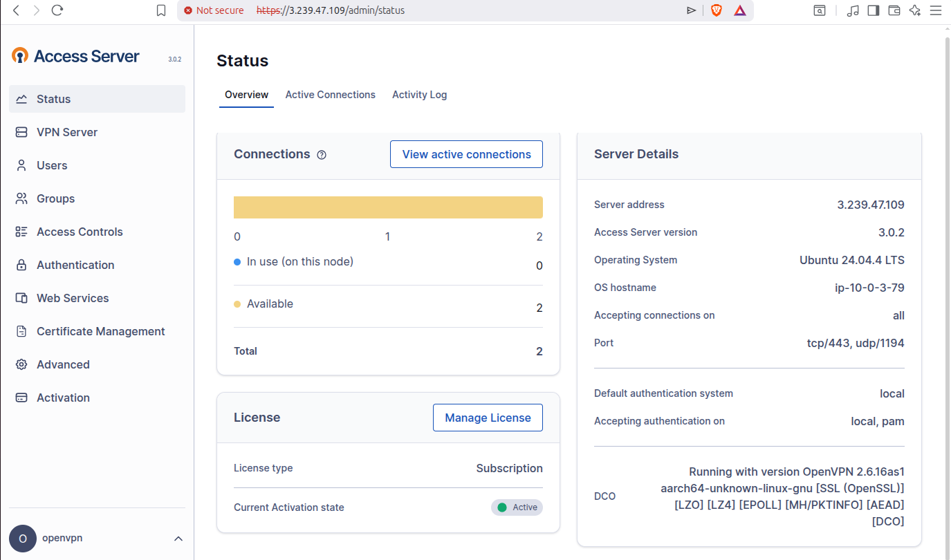Screen dimensions: 951x560
Task: Click the Manage License button
Action: (x=488, y=418)
